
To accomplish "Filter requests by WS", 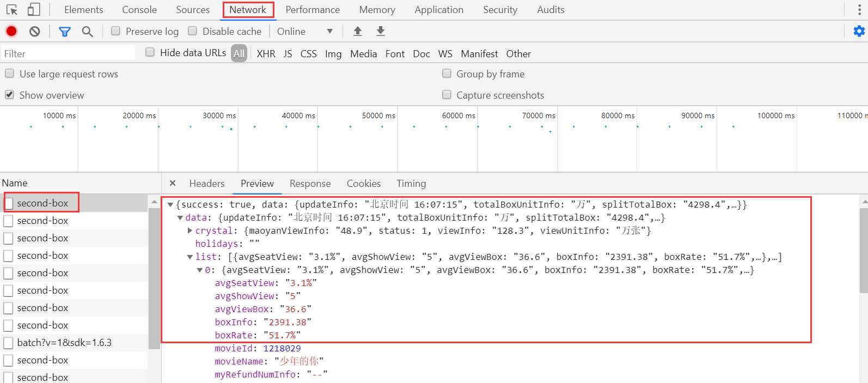I will click(x=445, y=53).
